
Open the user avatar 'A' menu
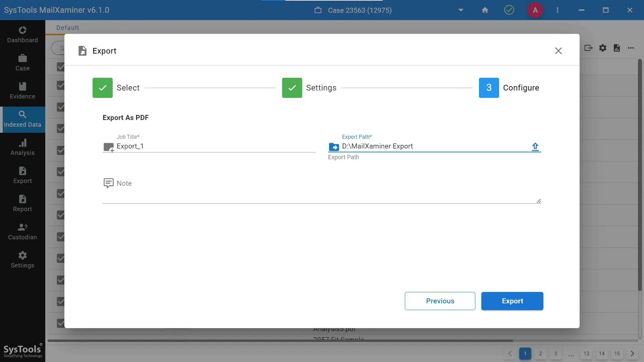[535, 10]
